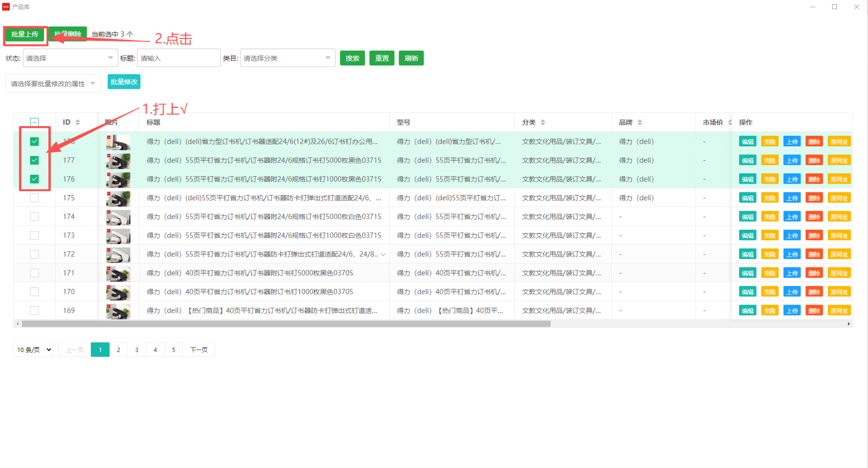868x468 pixels.
Task: Click 克隆 for product row 175
Action: pos(770,198)
